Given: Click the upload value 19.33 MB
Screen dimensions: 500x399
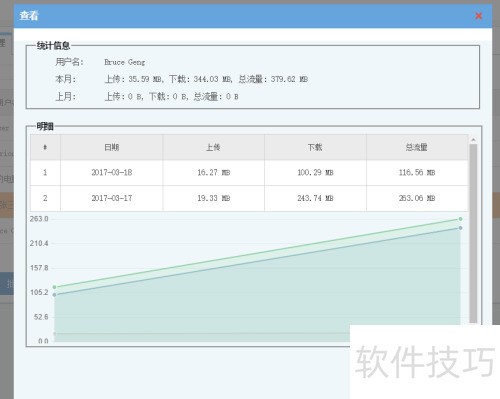Looking at the screenshot, I should point(213,198).
